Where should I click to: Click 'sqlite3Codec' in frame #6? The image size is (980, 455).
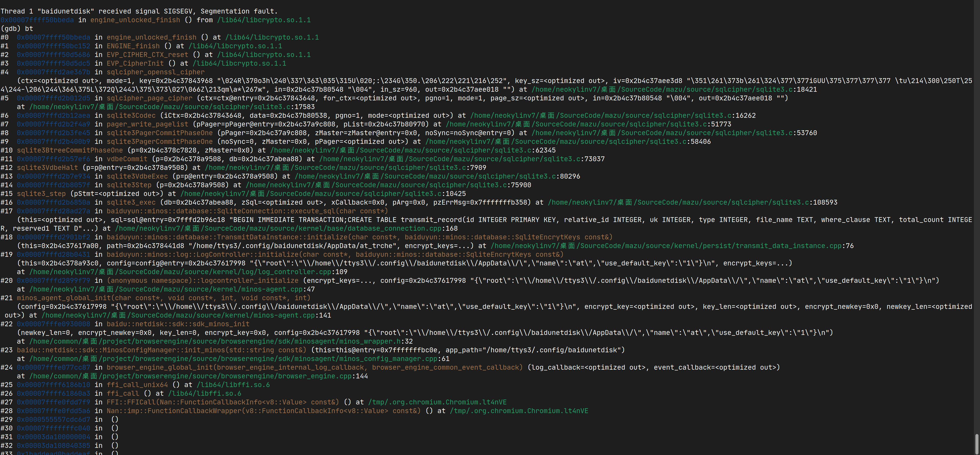(x=131, y=115)
